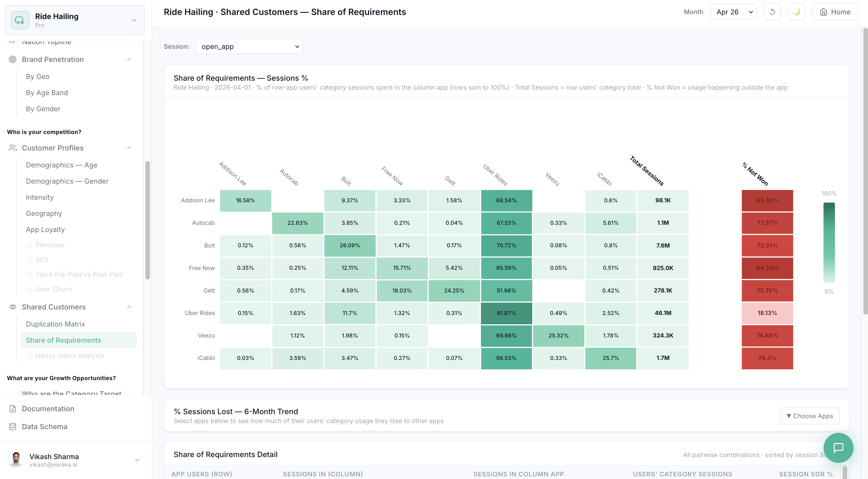This screenshot has height=479, width=868.
Task: Click the SESSION SOR % column header
Action: click(806, 474)
